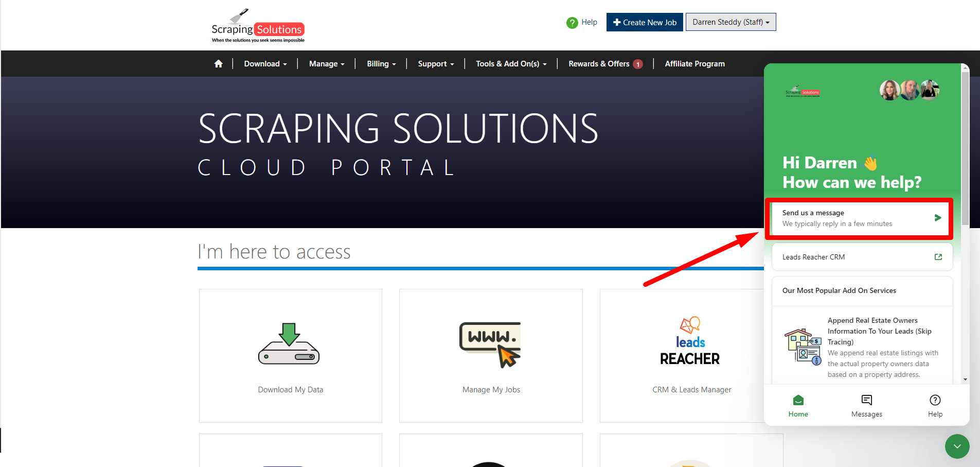
Task: Click the green Help question mark icon
Action: pos(572,23)
